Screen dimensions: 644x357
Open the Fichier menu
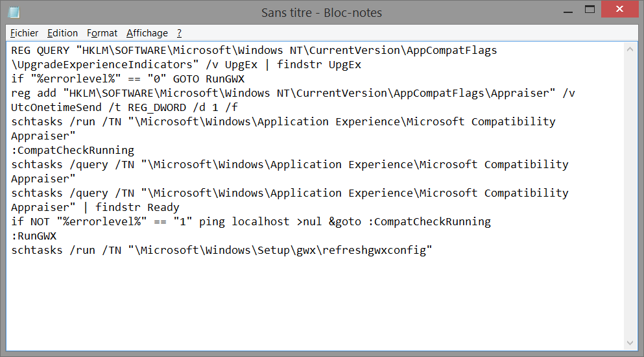coord(24,33)
